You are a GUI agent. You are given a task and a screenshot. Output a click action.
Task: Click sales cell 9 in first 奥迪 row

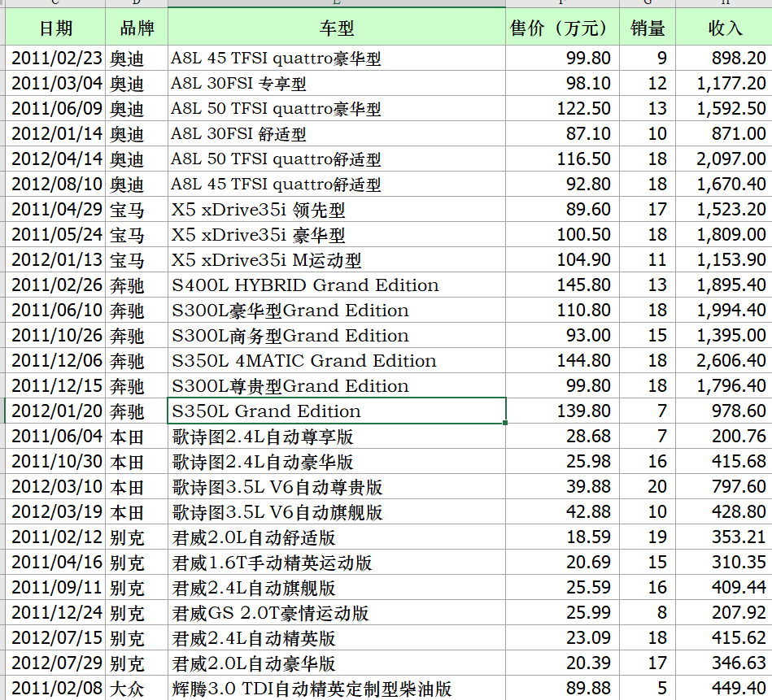tap(647, 58)
